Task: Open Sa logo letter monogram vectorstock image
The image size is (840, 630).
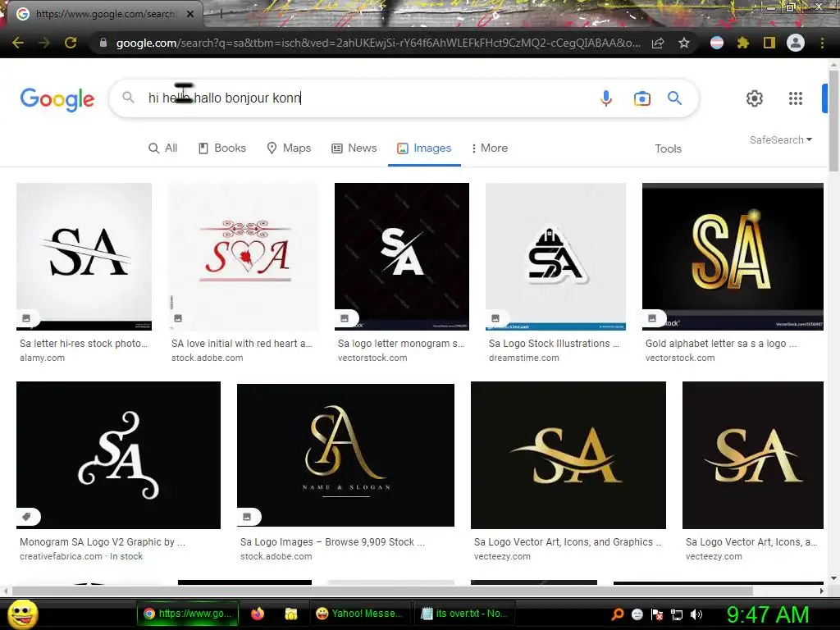Action: [402, 257]
